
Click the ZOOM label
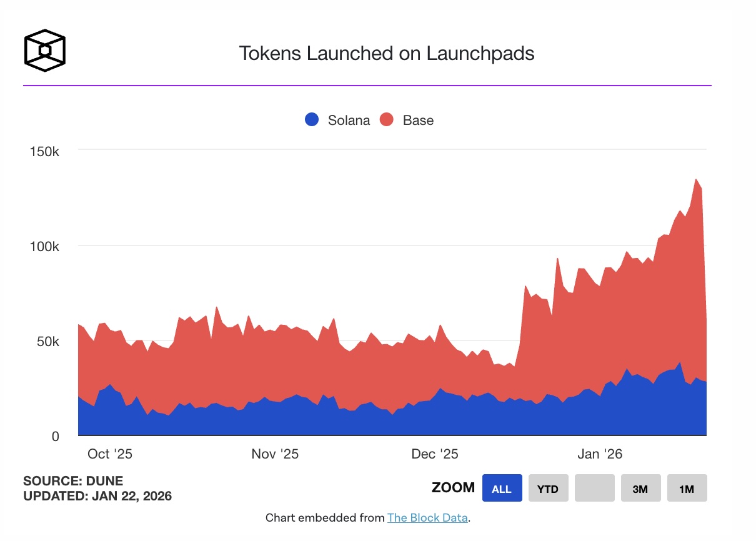452,487
